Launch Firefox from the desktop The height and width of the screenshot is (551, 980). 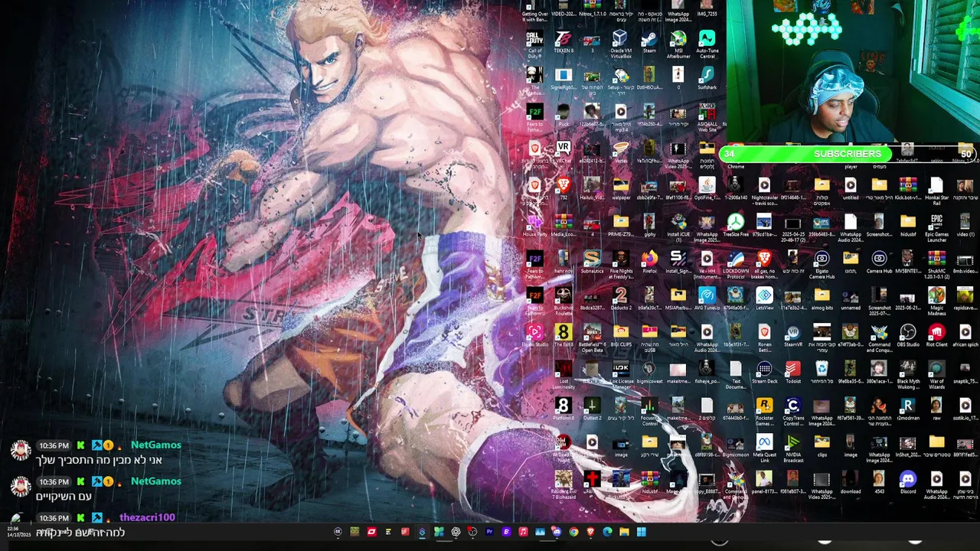point(649,262)
